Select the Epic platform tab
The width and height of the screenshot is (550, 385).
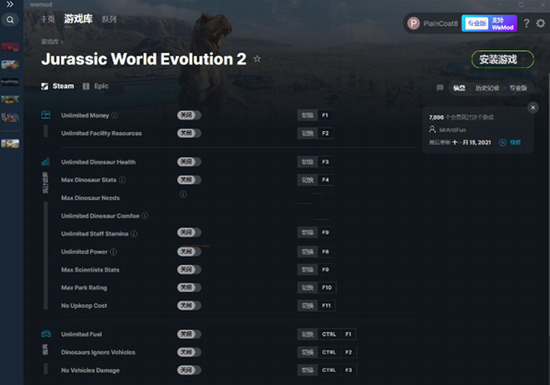coord(96,86)
